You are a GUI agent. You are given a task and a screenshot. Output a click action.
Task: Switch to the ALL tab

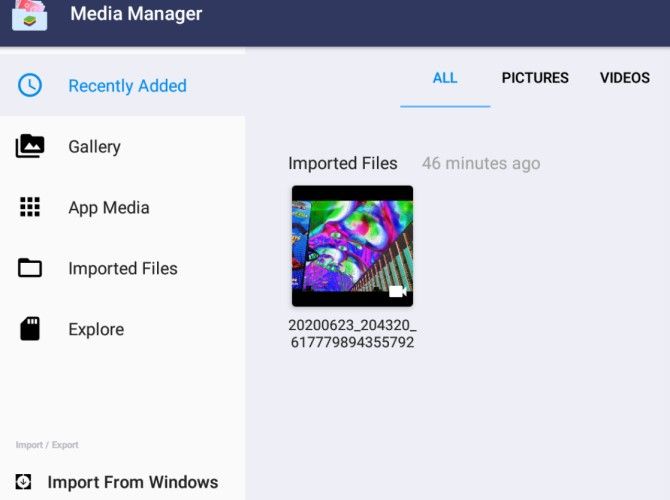pos(445,78)
